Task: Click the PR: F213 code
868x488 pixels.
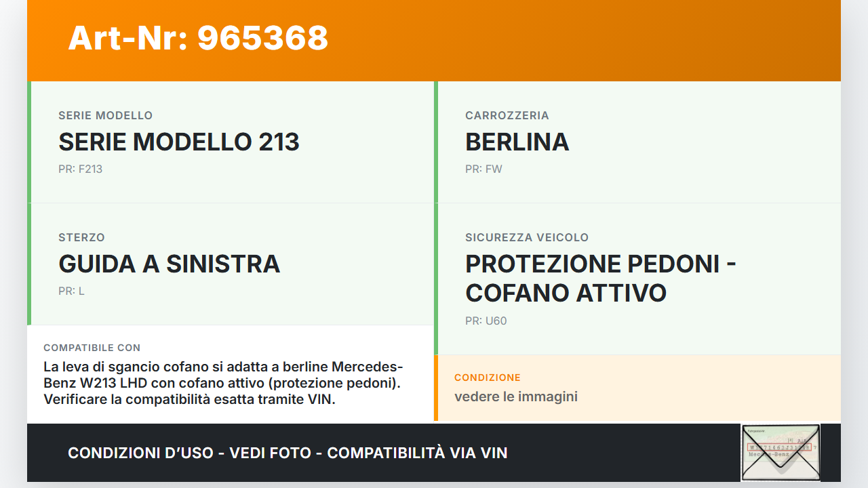Action: pos(80,169)
